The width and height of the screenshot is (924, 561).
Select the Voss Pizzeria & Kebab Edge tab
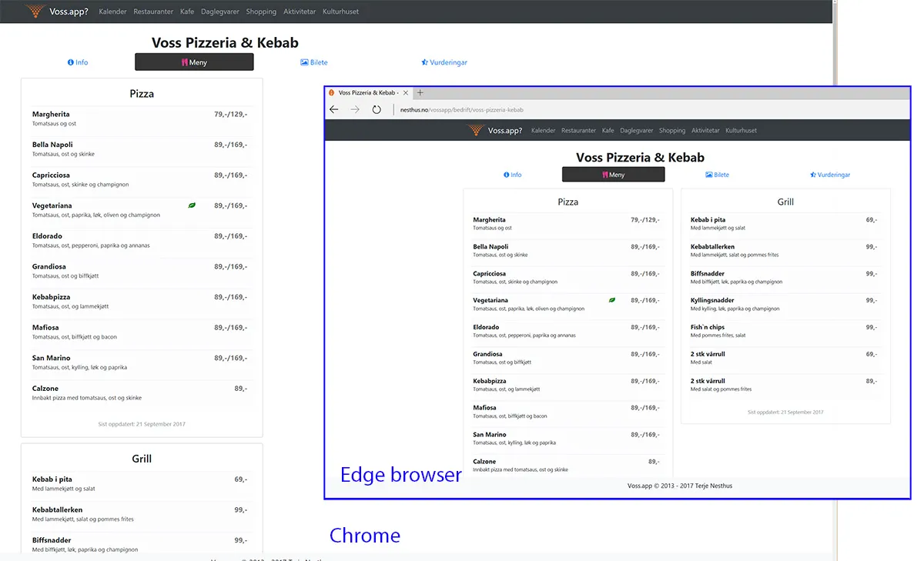pyautogui.click(x=367, y=92)
